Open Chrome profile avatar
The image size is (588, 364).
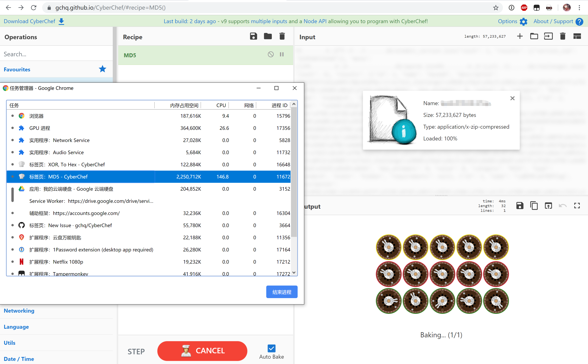coord(567,8)
